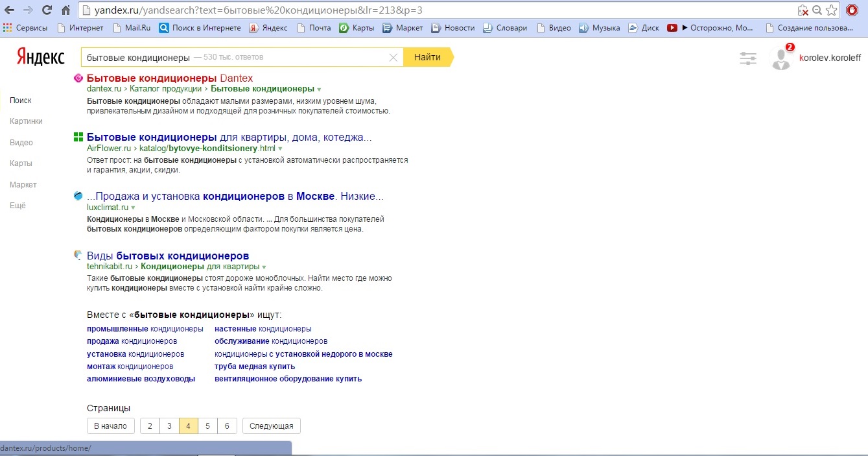Open the Почта bookmark

coord(314,28)
